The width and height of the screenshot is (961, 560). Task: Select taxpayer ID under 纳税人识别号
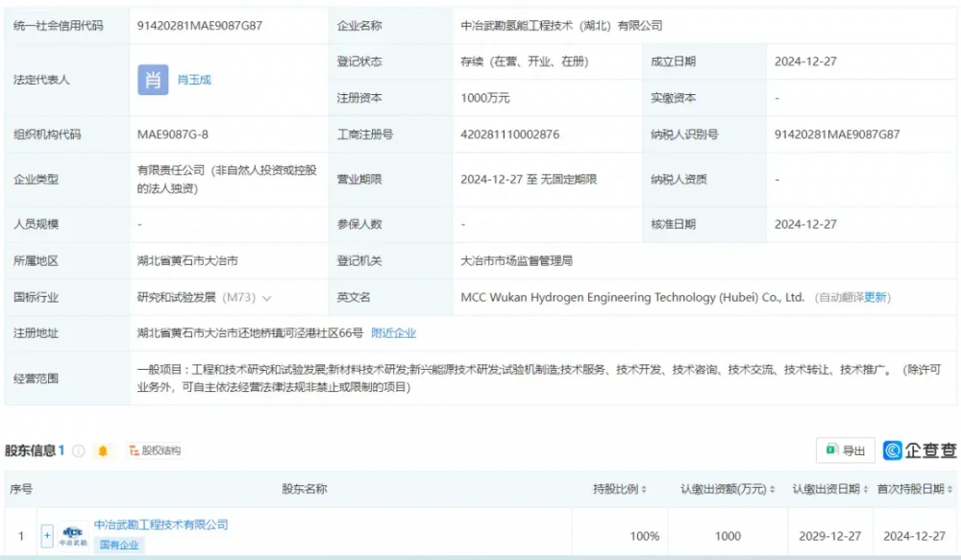pos(837,134)
